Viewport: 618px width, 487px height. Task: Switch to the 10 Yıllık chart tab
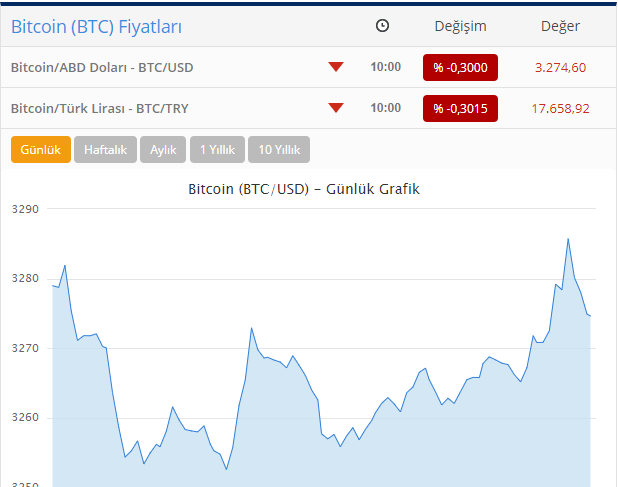coord(279,149)
